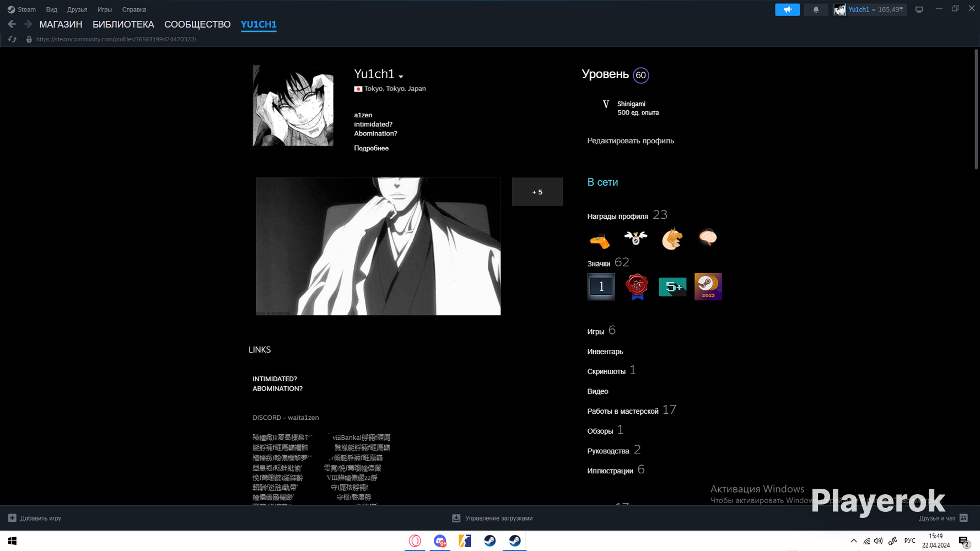Screen dimensions: 980x551
Task: Open the Награды профиля link
Action: 617,217
